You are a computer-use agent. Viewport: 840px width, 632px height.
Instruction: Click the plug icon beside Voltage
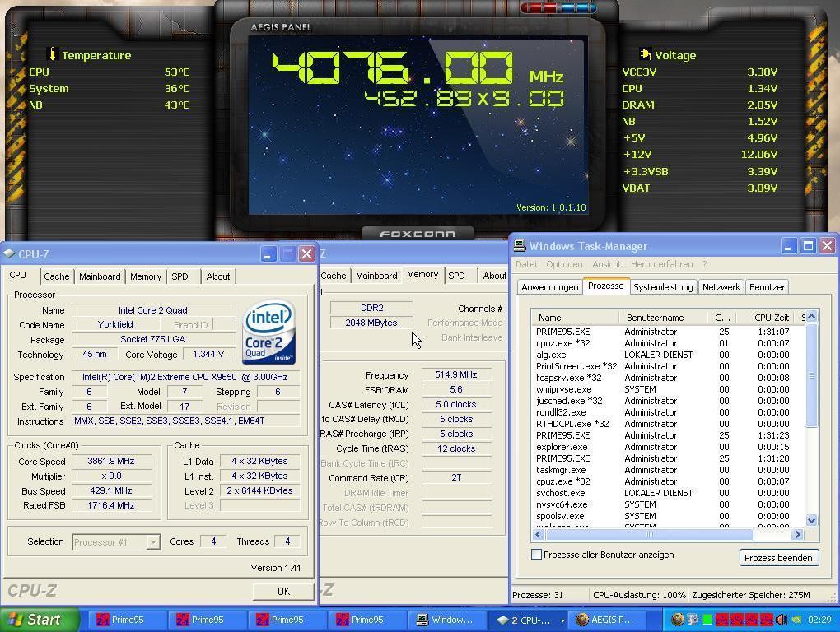coord(646,54)
